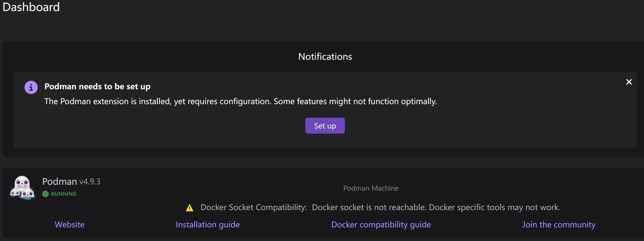The width and height of the screenshot is (644, 241).
Task: Click the green running status dot
Action: pyautogui.click(x=45, y=194)
